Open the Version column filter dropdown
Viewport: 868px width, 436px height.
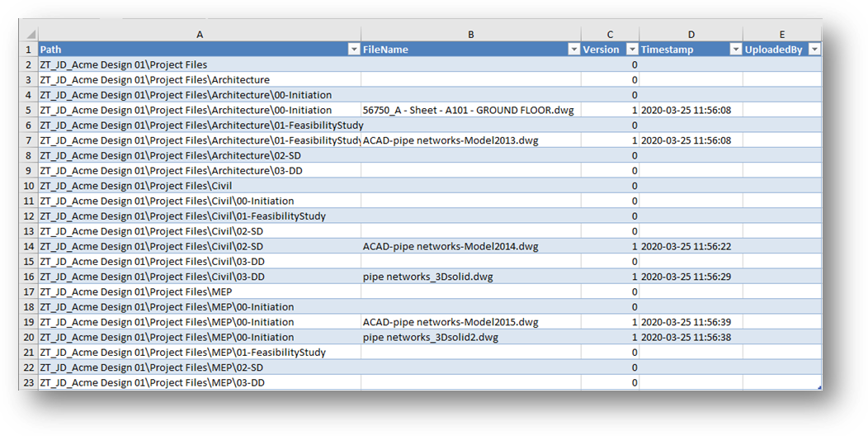632,50
